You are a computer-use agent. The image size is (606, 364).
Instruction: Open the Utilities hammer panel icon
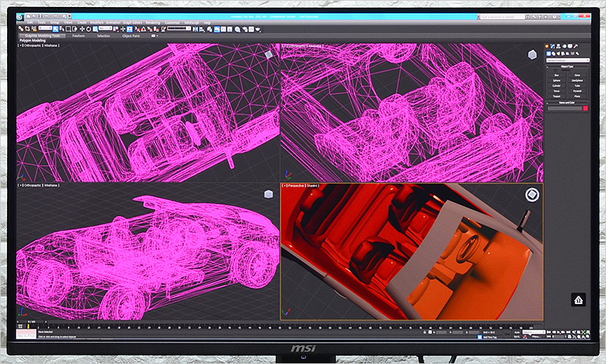(x=576, y=47)
